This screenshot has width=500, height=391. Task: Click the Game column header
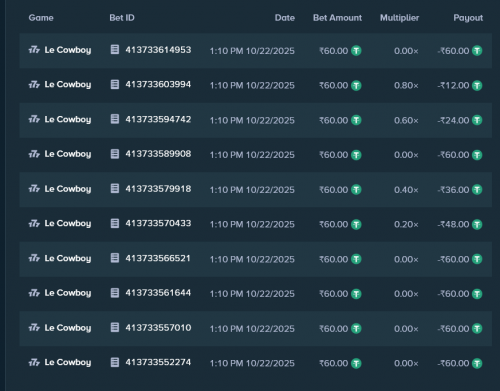[41, 18]
